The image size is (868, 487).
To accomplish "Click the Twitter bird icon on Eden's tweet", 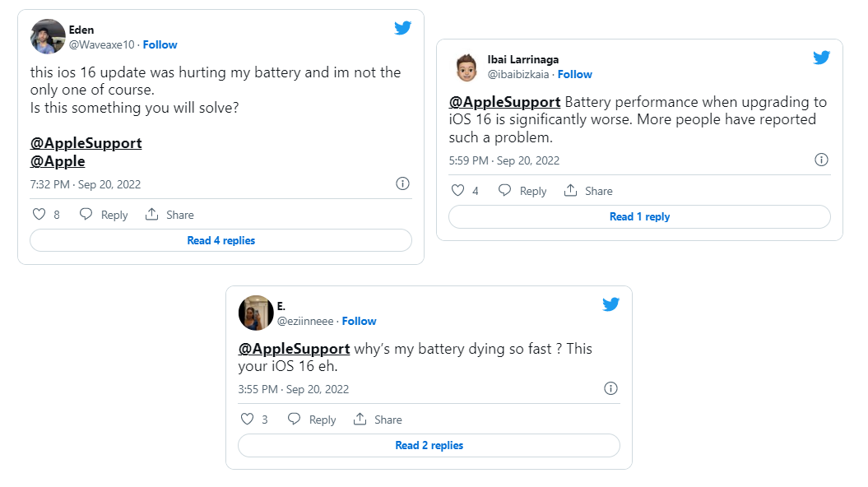I will point(402,27).
